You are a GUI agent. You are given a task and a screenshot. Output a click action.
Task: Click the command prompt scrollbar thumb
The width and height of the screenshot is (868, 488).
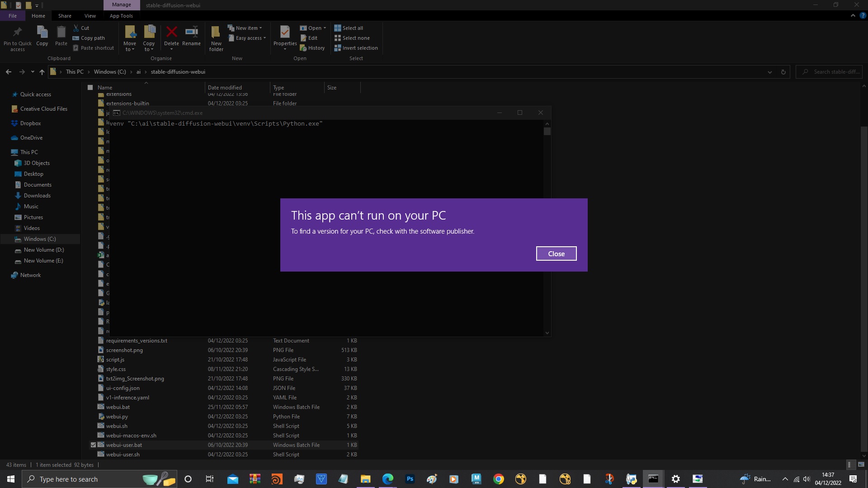point(547,131)
